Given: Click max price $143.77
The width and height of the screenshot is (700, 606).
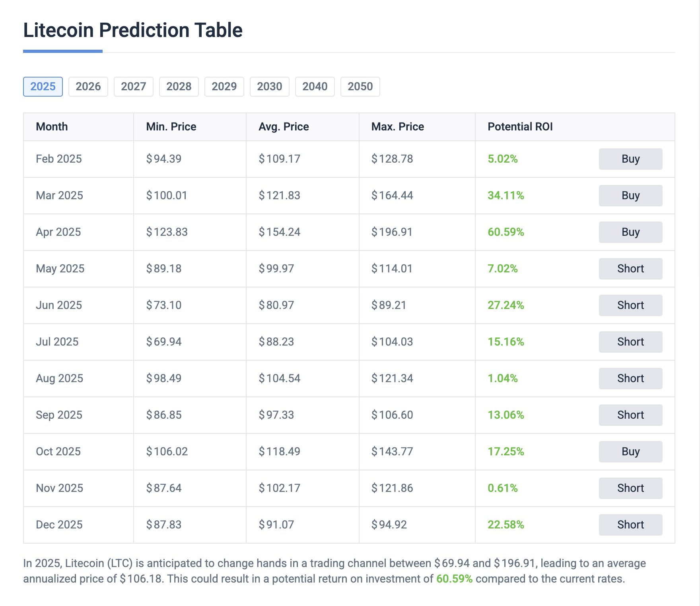Looking at the screenshot, I should pyautogui.click(x=392, y=452).
